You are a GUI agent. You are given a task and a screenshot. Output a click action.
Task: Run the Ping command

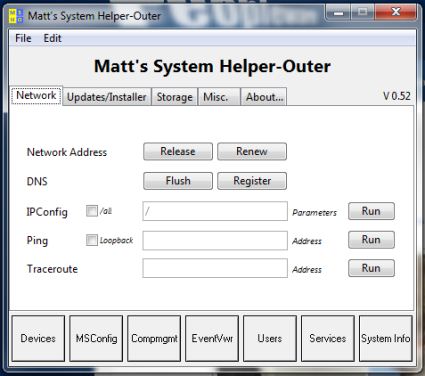tap(371, 240)
